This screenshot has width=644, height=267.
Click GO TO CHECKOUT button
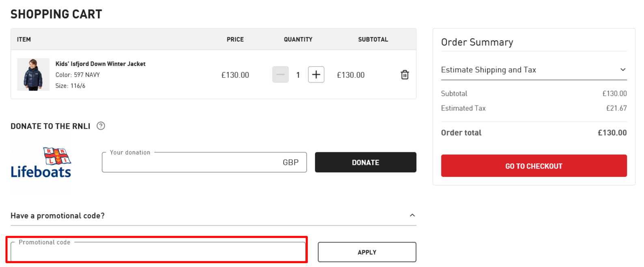coord(534,166)
